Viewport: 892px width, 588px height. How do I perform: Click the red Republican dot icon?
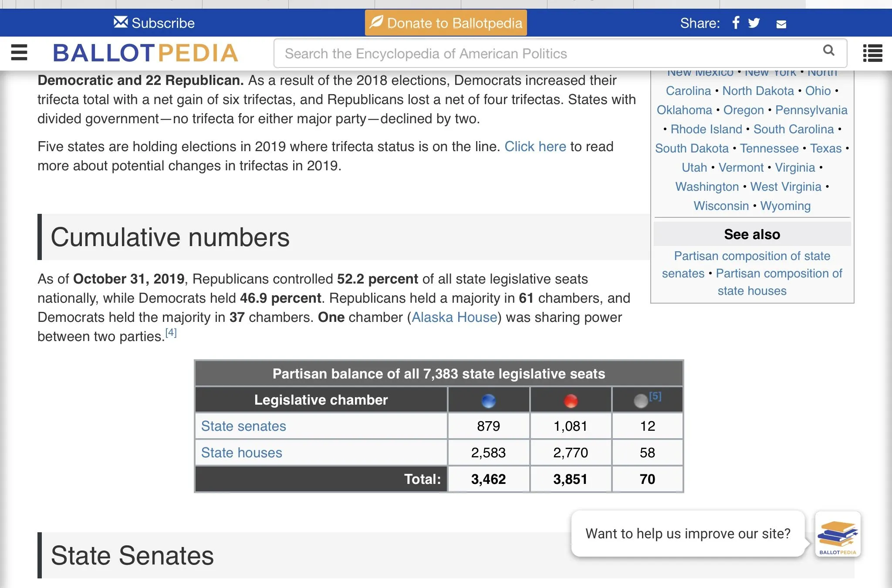click(571, 400)
